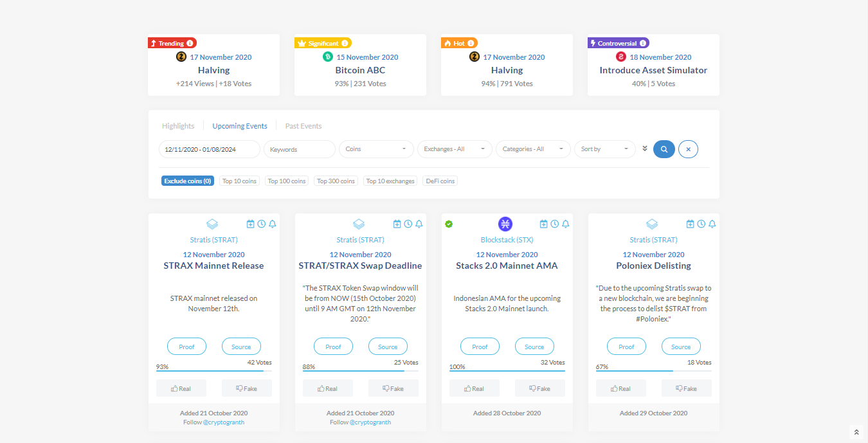Clear filters with the X button
Viewport: 868px width, 443px height.
(x=688, y=149)
